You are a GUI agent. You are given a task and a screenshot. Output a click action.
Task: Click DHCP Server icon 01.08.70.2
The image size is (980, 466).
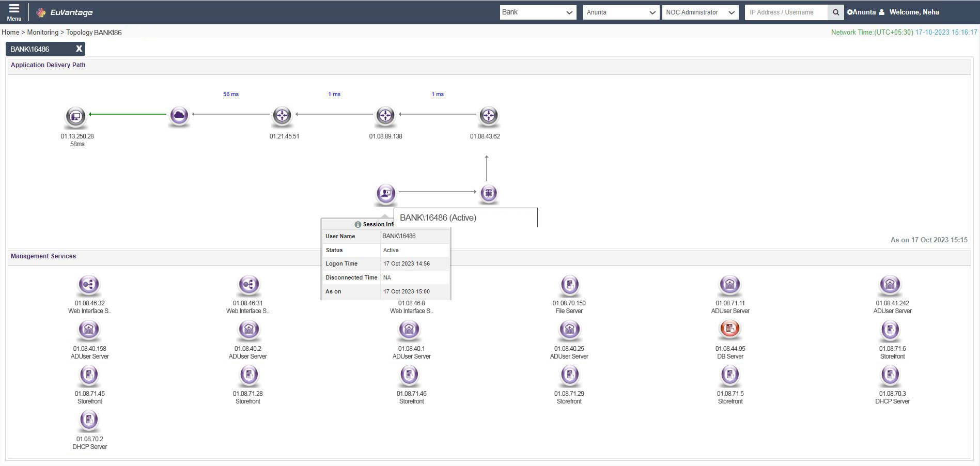(89, 420)
